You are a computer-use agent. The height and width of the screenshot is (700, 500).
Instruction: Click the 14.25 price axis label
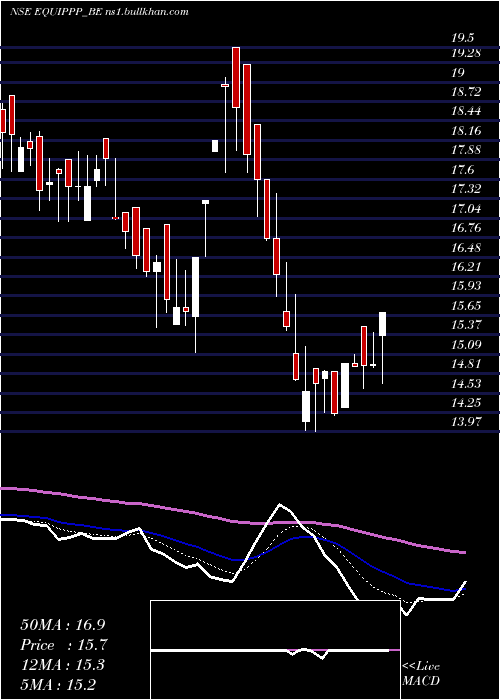[x=466, y=402]
